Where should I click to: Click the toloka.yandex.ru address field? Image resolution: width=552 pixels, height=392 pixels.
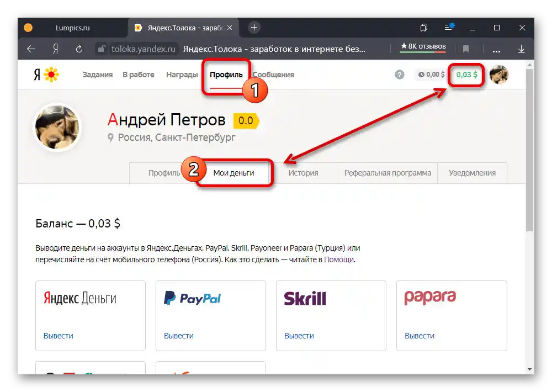(144, 49)
